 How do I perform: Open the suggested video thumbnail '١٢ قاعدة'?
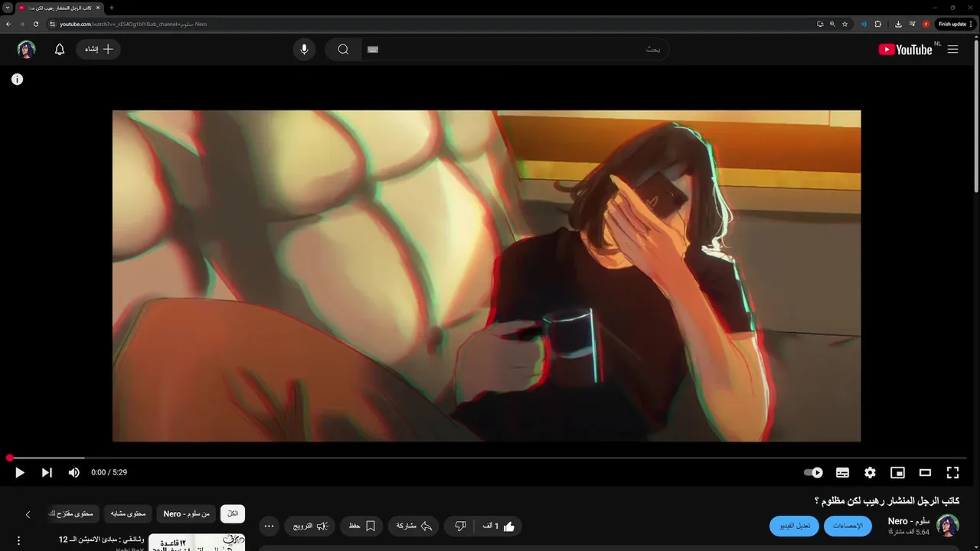(x=197, y=543)
